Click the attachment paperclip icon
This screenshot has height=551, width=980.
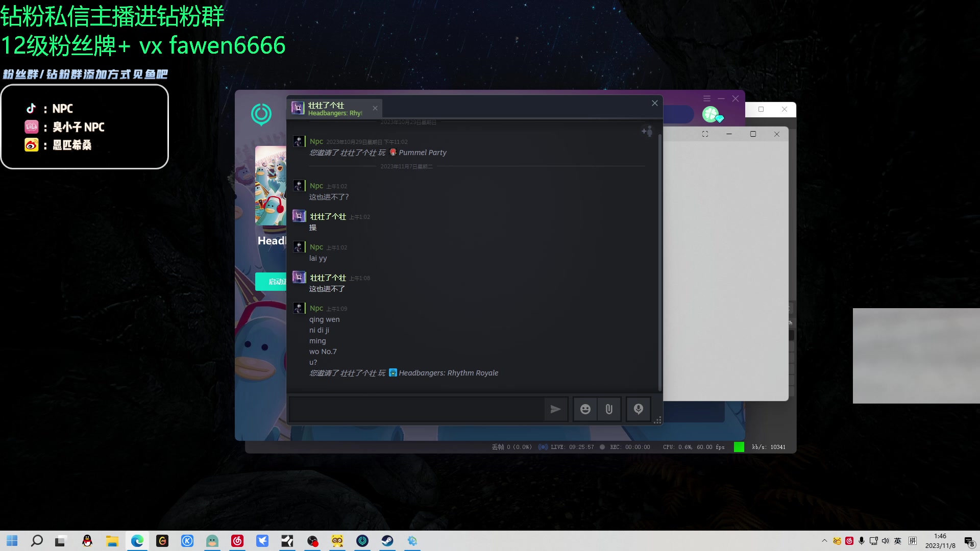[x=609, y=409]
